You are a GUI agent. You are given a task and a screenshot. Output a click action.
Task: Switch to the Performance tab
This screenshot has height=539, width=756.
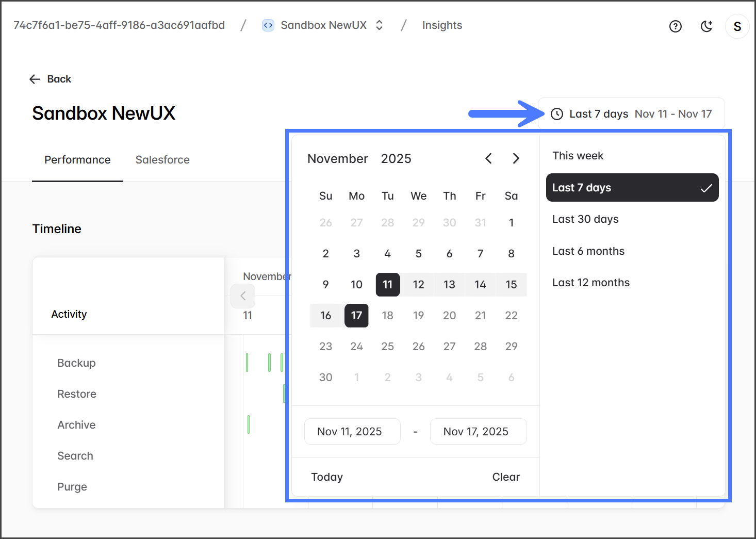pos(77,160)
